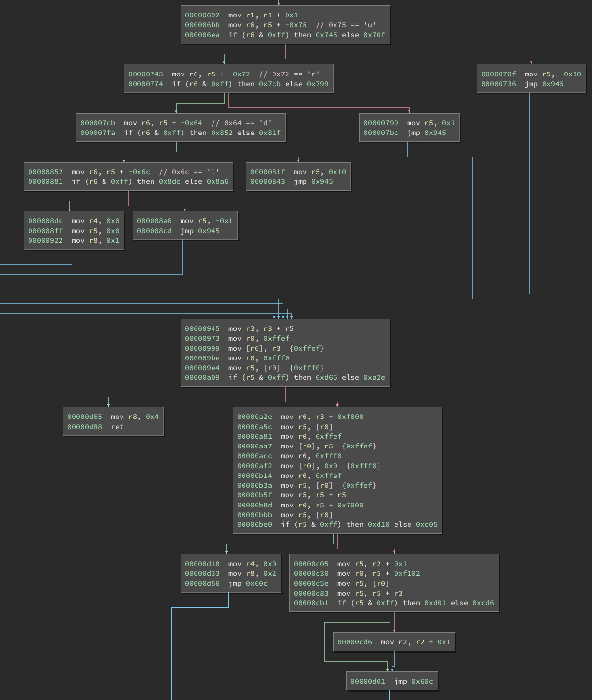Select 'mov r8, 0x1' at 00000922
592x700 pixels.
(95, 240)
